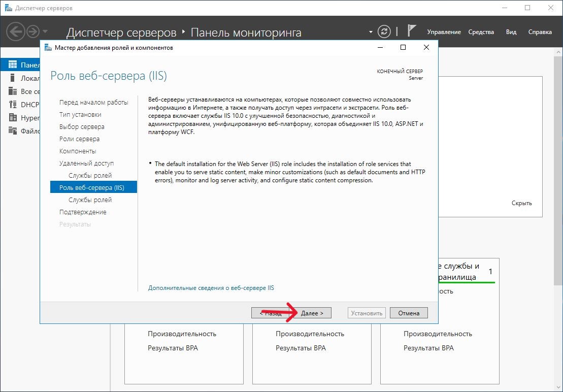Go to the Подтверждение wizard step
The width and height of the screenshot is (563, 392).
[83, 212]
